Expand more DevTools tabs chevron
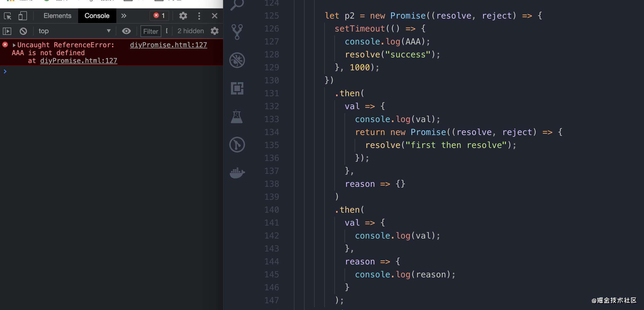The image size is (644, 310). 124,16
